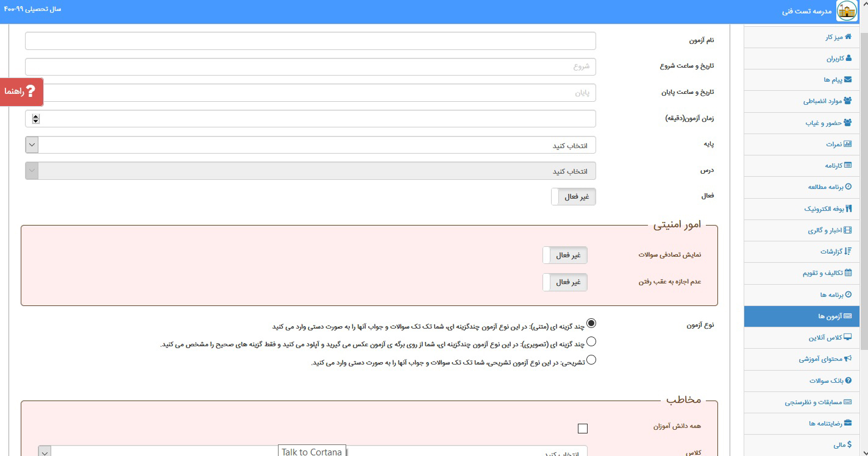
Task: Click the envelope icon for پیام ها
Action: point(848,80)
